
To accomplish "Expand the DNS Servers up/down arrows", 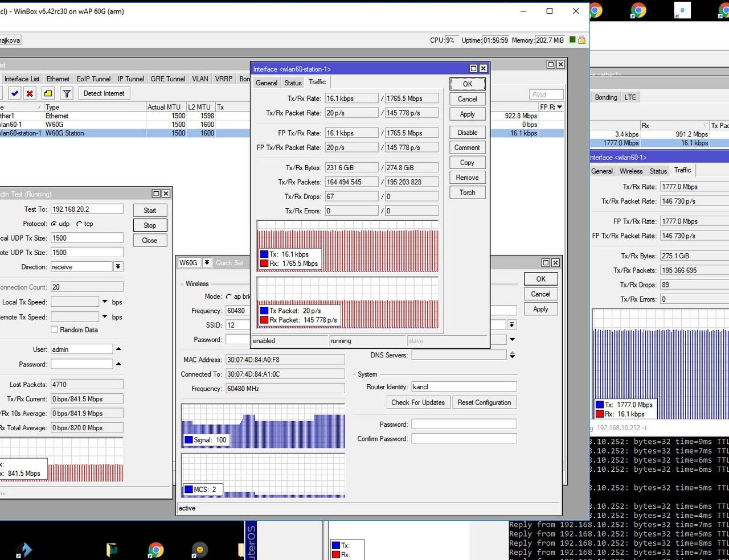I will pyautogui.click(x=512, y=355).
